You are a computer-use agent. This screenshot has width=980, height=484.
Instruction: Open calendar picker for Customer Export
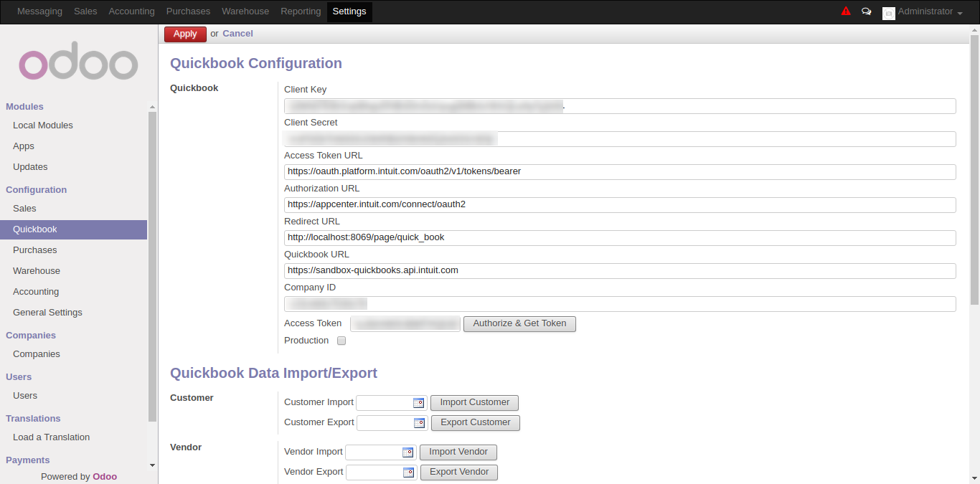(420, 423)
